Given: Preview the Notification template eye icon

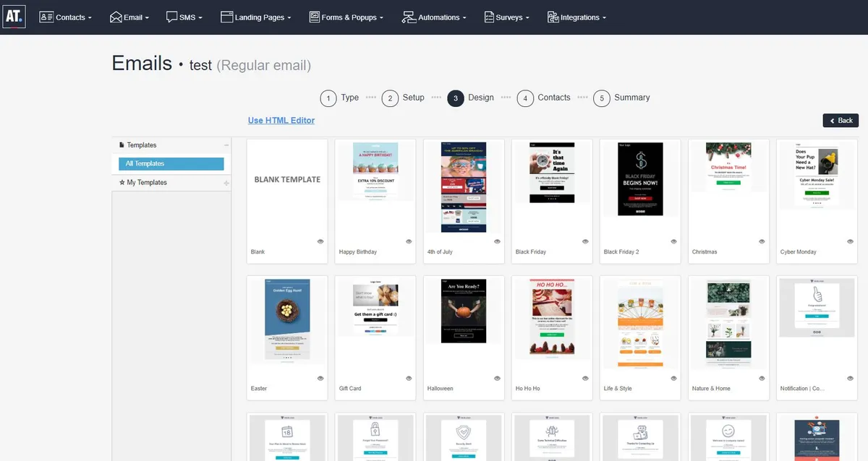Looking at the screenshot, I should pyautogui.click(x=850, y=378).
